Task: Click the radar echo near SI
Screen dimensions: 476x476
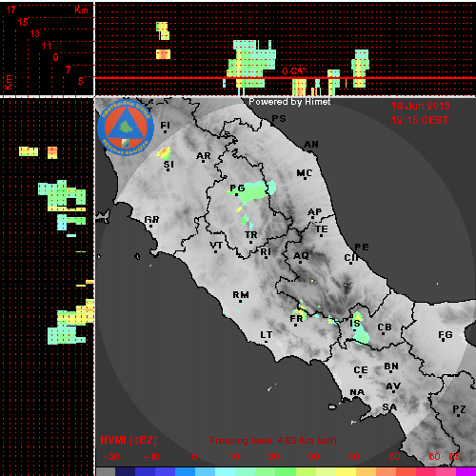Action: (x=164, y=153)
